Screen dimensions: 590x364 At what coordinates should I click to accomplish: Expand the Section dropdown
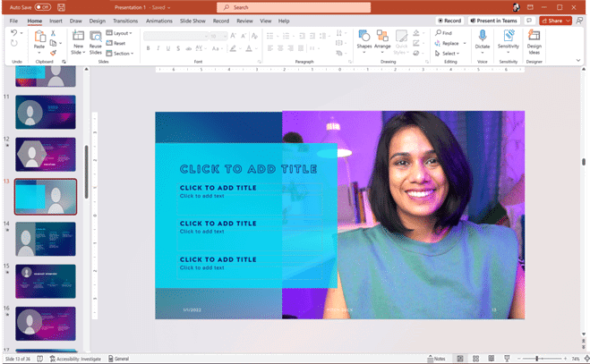(x=121, y=54)
